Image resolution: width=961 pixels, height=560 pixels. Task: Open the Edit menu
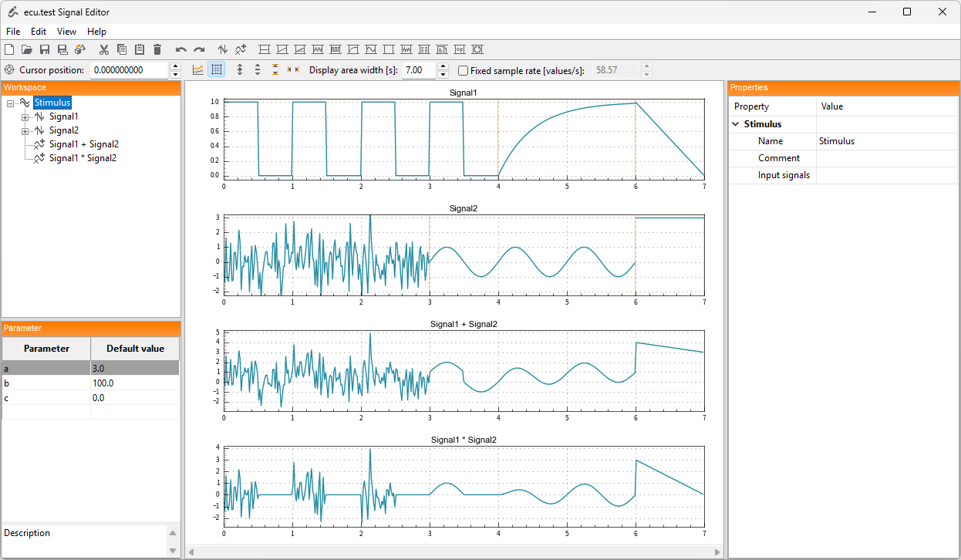39,32
